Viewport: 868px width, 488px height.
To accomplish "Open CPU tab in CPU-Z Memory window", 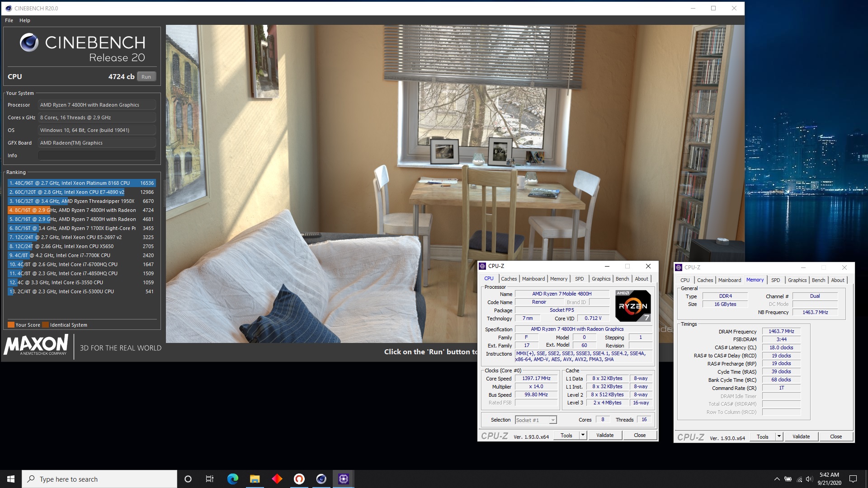I will (x=685, y=280).
